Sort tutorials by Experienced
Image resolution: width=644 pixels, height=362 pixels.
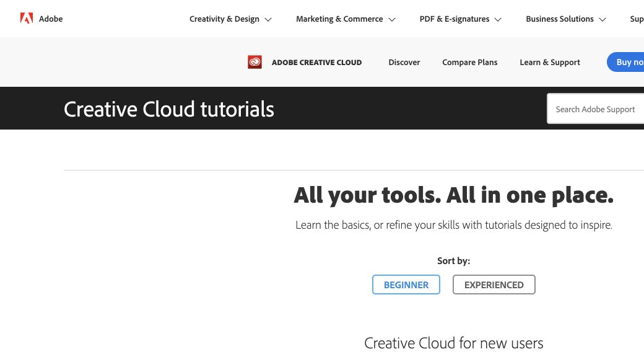[x=494, y=285]
